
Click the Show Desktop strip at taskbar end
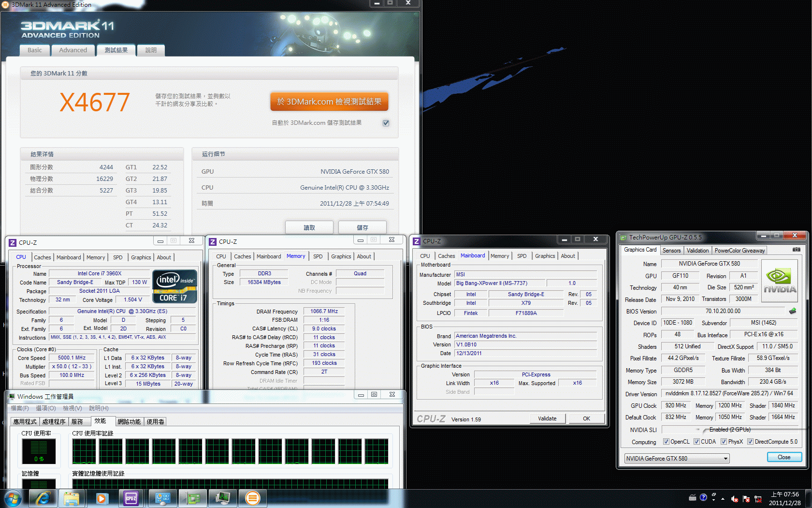coord(808,498)
